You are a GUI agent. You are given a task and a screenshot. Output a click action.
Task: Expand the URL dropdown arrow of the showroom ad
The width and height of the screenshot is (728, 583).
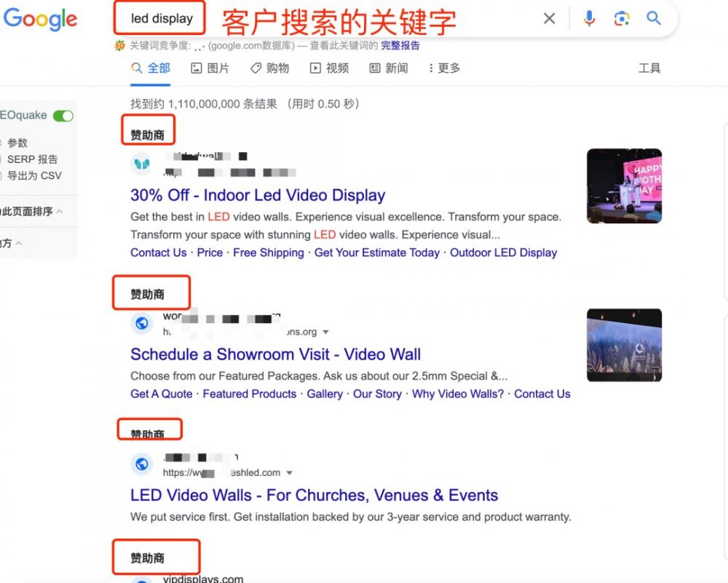[x=325, y=331]
